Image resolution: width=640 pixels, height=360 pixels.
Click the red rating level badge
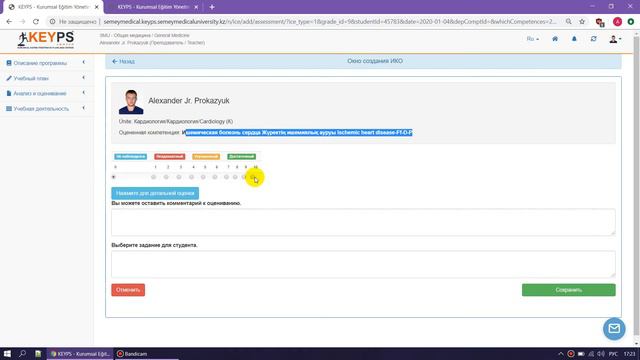[x=169, y=156]
